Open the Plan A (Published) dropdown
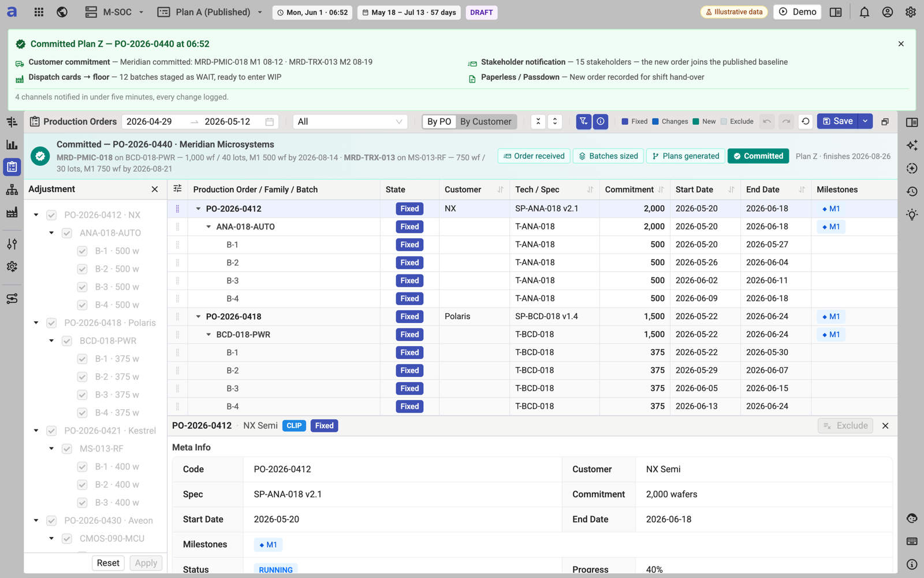 pos(210,12)
